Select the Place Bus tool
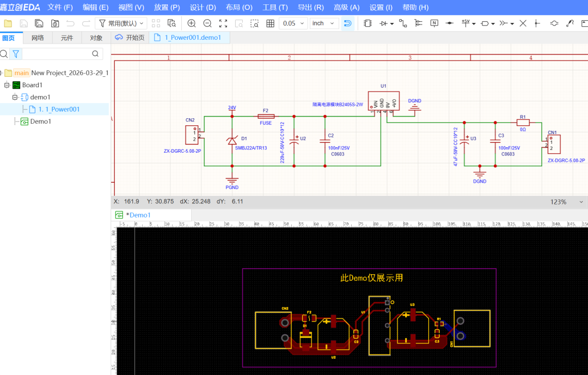588x375 pixels. [x=418, y=23]
